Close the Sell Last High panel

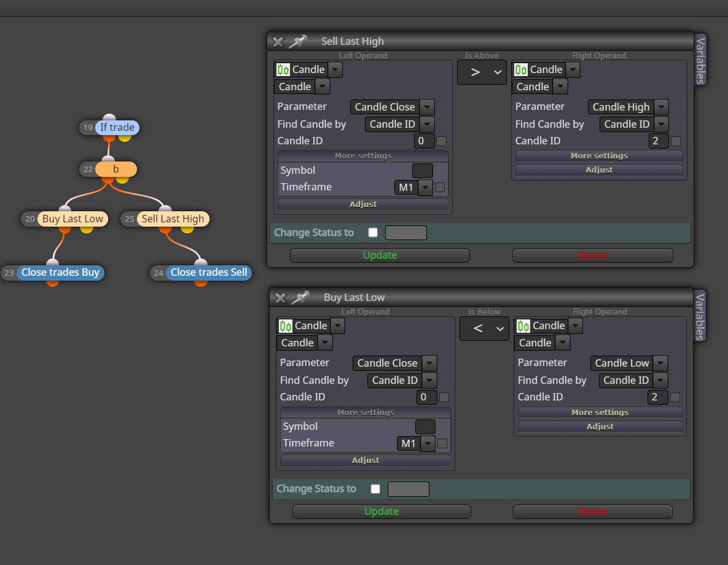(x=278, y=42)
